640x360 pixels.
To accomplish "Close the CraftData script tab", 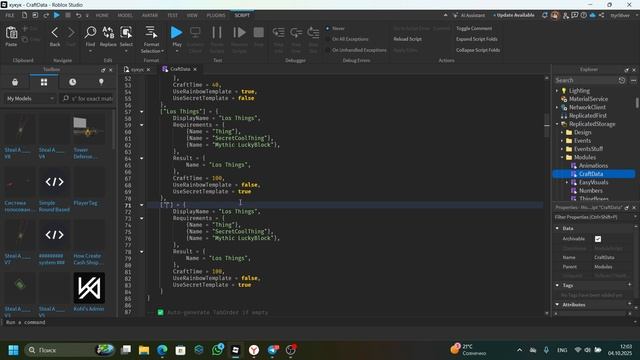I will click(x=195, y=69).
